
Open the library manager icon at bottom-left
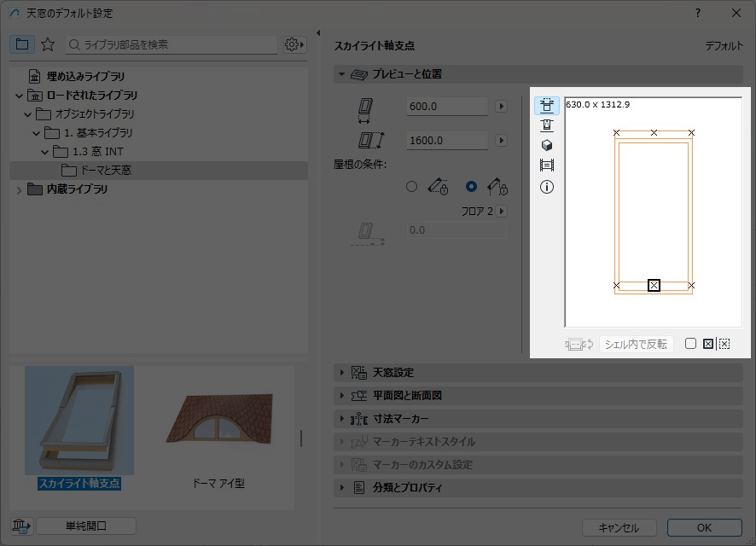[x=21, y=526]
